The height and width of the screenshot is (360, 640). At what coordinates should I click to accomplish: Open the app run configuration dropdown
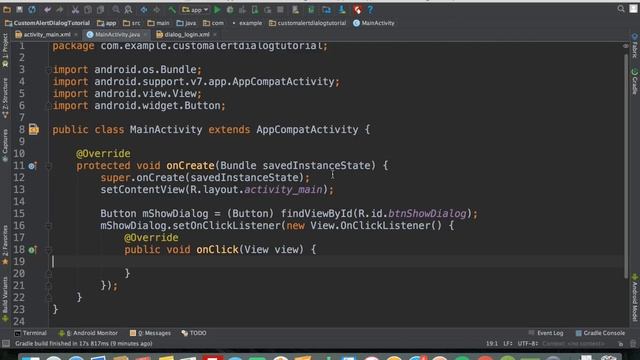195,9
